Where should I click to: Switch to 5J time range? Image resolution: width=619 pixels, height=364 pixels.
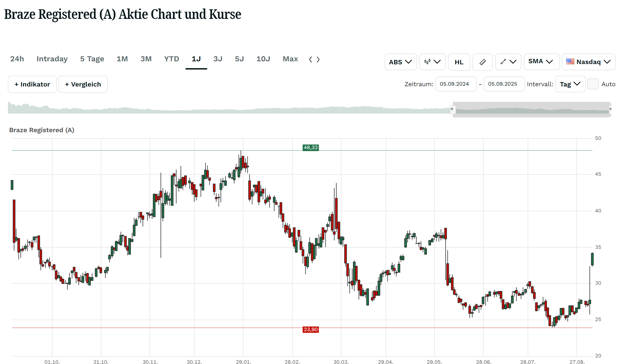click(239, 59)
